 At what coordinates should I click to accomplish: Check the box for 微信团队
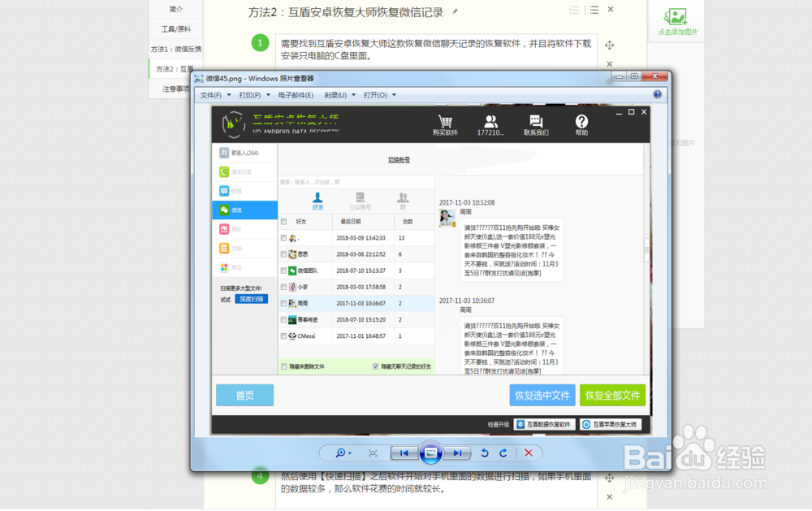(283, 271)
